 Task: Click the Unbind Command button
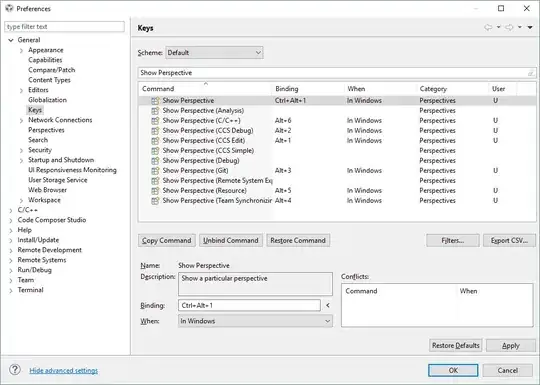(231, 240)
